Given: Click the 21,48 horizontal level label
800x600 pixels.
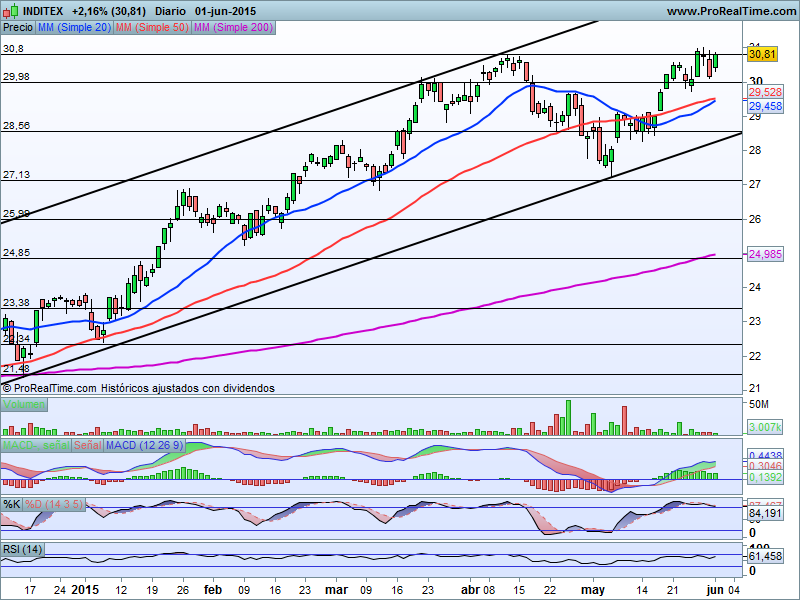Looking at the screenshot, I should 16,368.
